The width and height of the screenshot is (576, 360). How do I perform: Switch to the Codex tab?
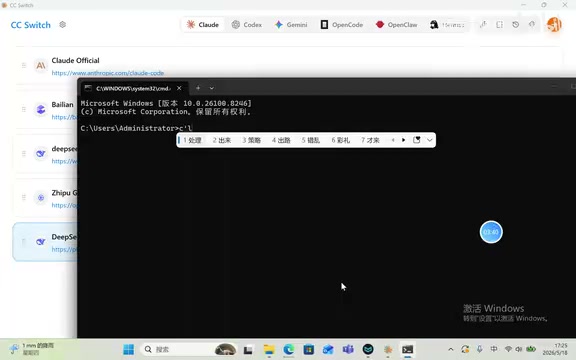247,25
